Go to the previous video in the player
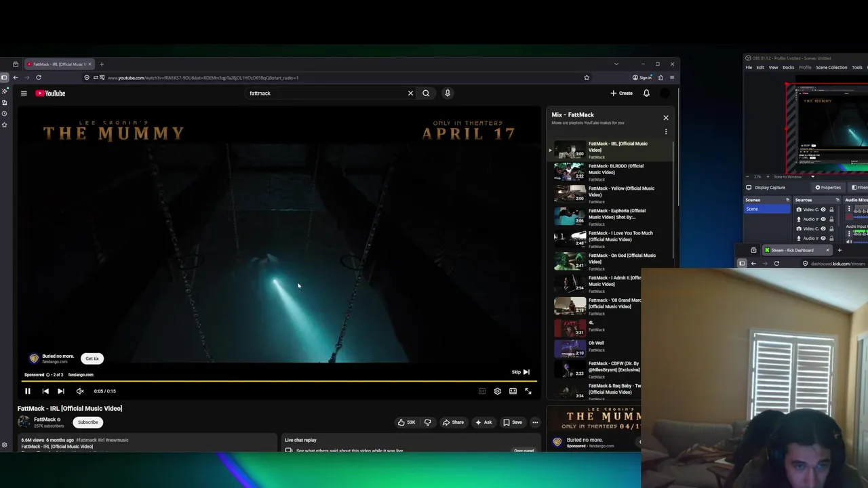 click(x=45, y=391)
